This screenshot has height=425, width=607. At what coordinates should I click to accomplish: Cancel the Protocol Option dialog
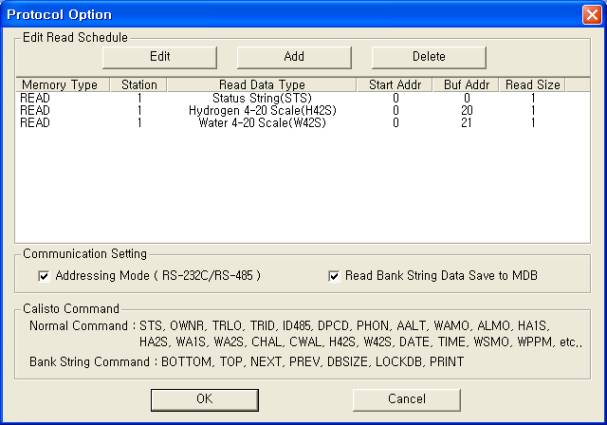coord(406,397)
